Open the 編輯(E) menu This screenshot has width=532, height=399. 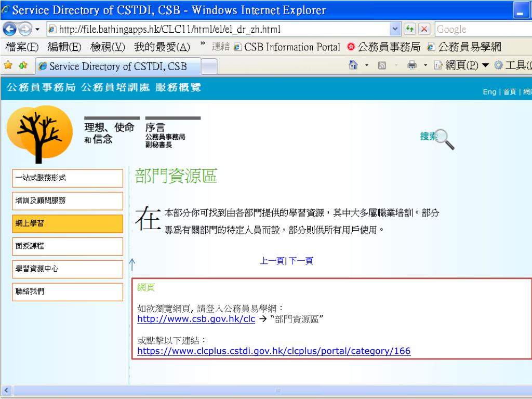point(64,47)
